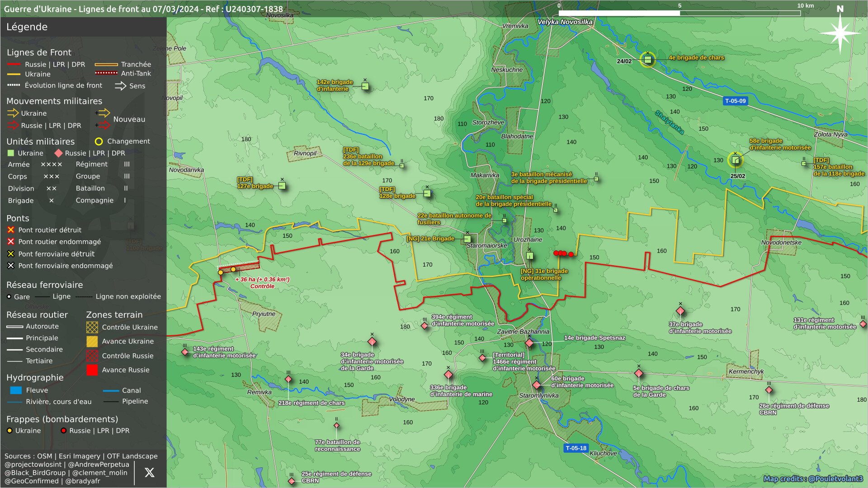868x488 pixels.
Task: Select the NG 21e Brigade unit square
Action: point(467,239)
